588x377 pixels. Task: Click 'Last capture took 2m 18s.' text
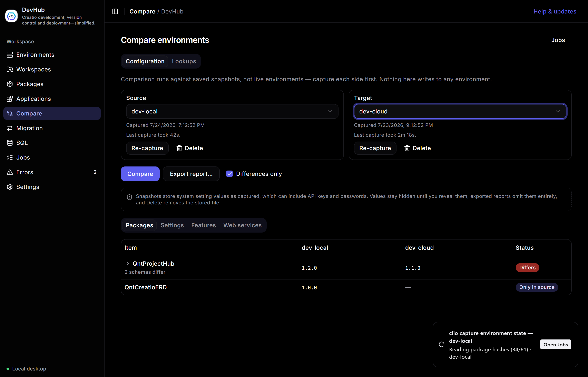(385, 135)
